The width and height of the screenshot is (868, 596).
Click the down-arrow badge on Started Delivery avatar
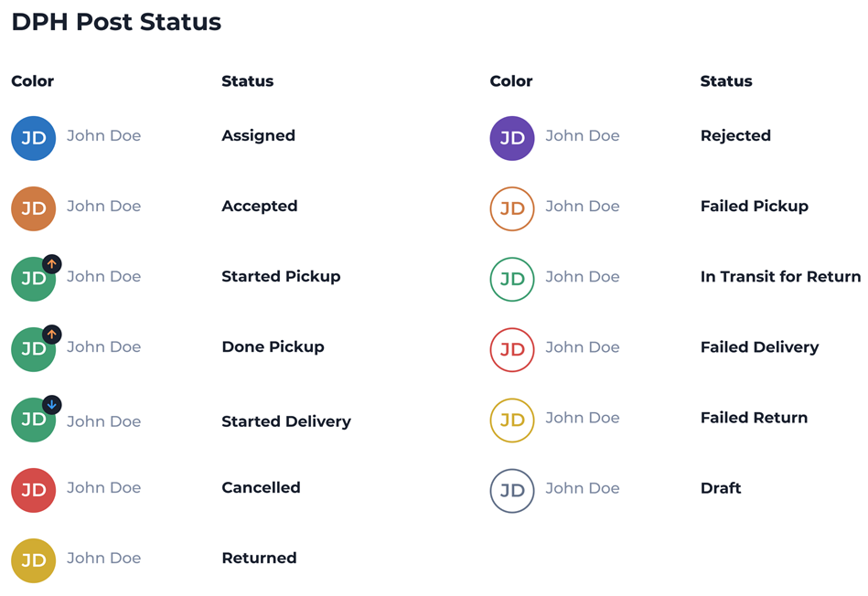pyautogui.click(x=52, y=404)
